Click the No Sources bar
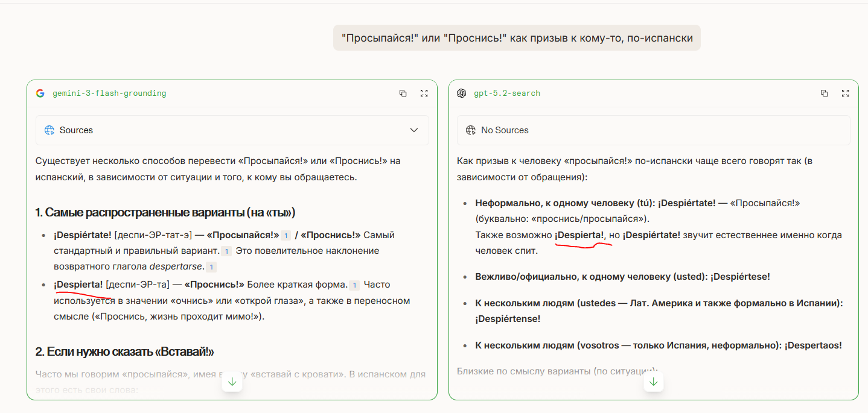868x413 pixels. 654,130
